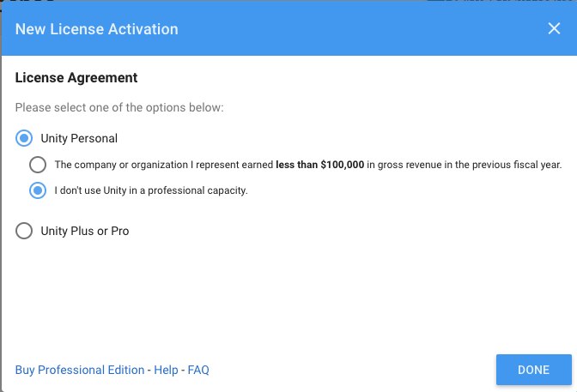
Task: Click the bold 'less than $100,000' text
Action: click(319, 165)
